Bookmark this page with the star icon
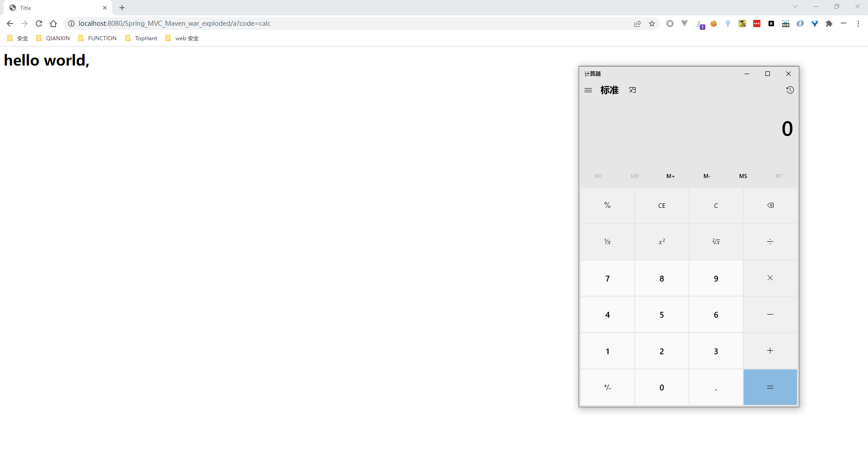This screenshot has width=868, height=470. pos(652,23)
